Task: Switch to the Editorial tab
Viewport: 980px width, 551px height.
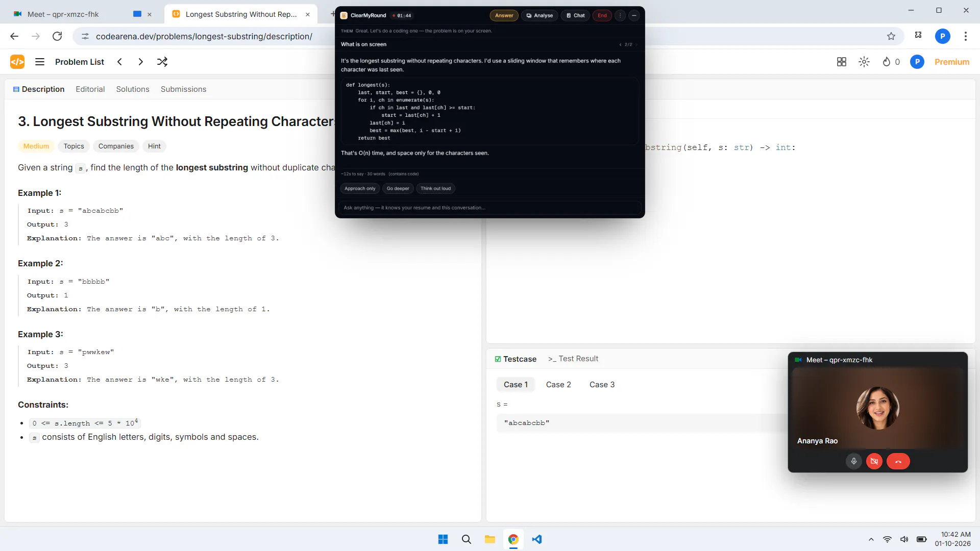Action: [x=90, y=89]
